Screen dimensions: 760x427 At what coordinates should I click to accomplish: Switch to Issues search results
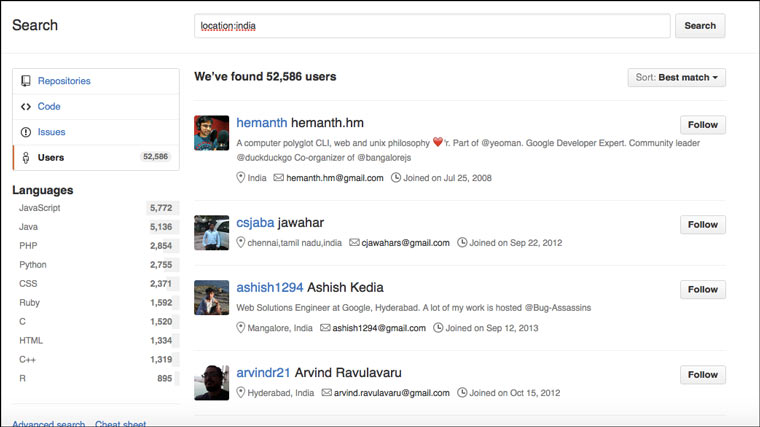click(96, 132)
